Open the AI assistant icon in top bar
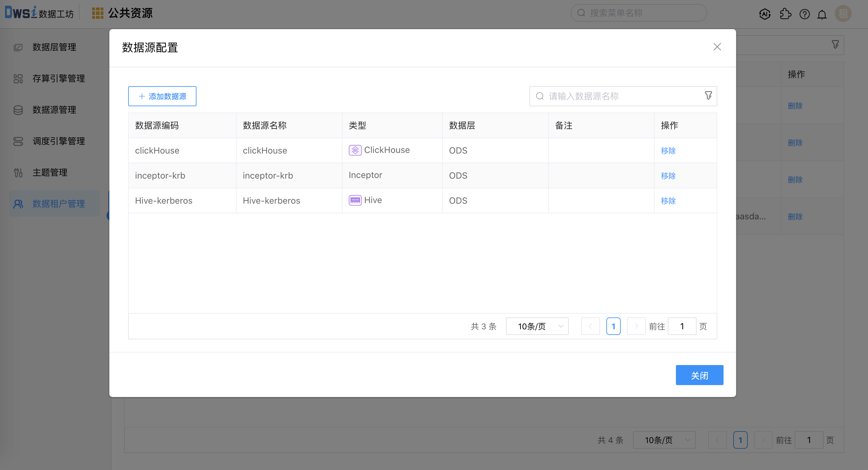This screenshot has width=868, height=470. pyautogui.click(x=765, y=14)
